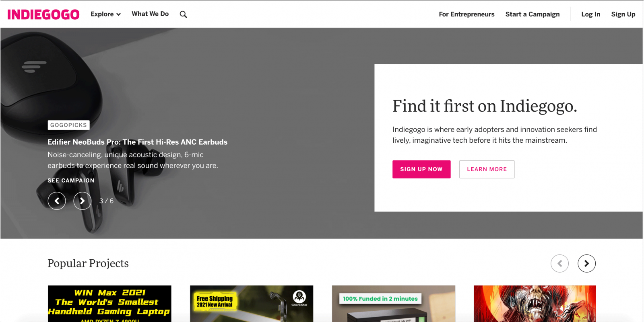The width and height of the screenshot is (644, 322).
Task: Click the Sign Up link
Action: 623,14
